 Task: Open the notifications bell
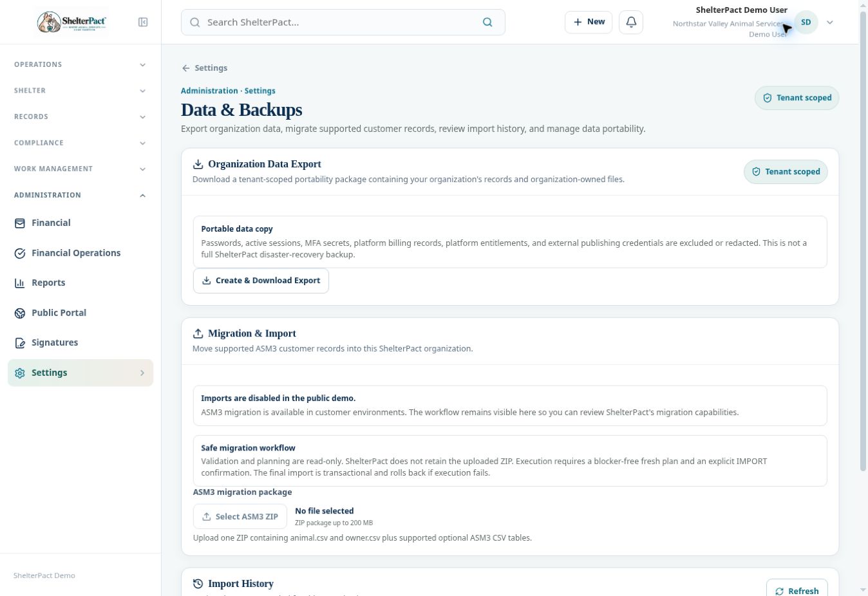pos(631,22)
